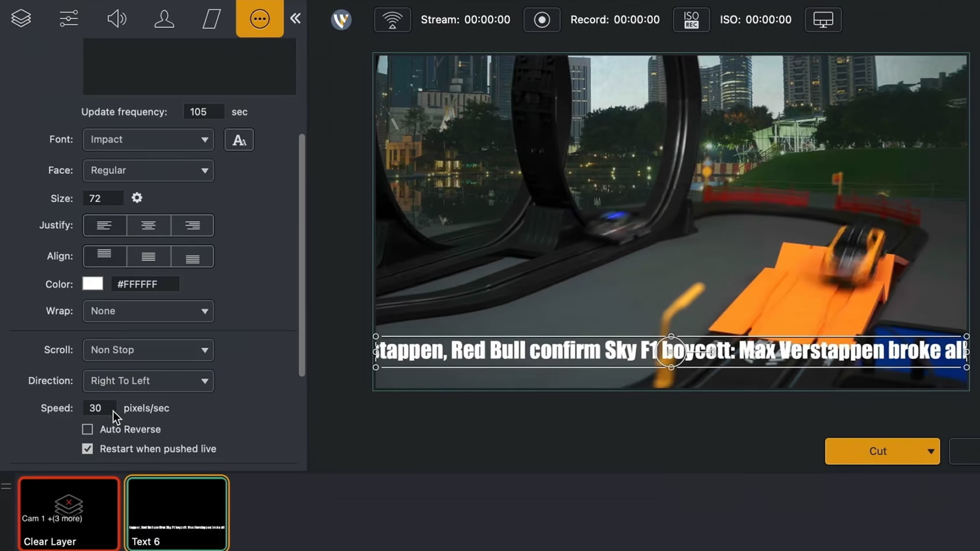Viewport: 980px width, 551px height.
Task: Open the multi-viewer monitor output icon
Action: click(823, 20)
